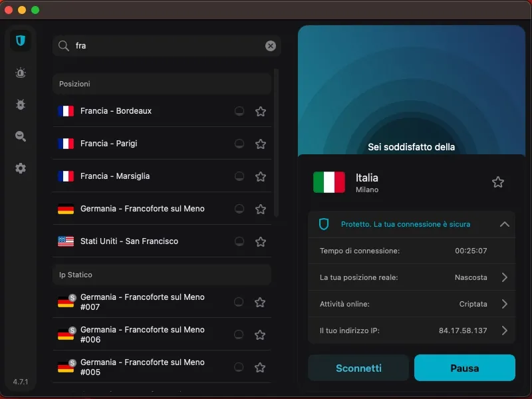This screenshot has width=532, height=399.
Task: Collapse the connection security details panel
Action: coord(504,224)
